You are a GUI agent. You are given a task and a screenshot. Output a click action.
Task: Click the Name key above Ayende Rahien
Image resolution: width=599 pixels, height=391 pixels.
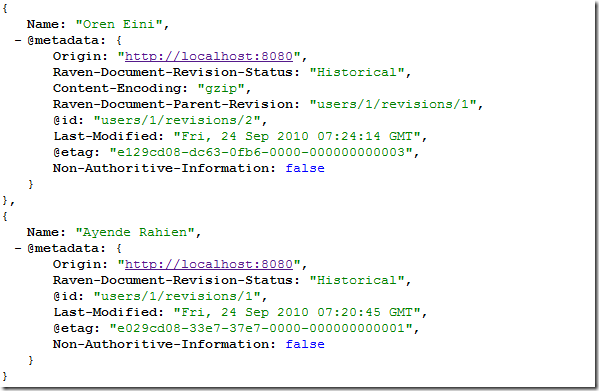click(x=46, y=232)
